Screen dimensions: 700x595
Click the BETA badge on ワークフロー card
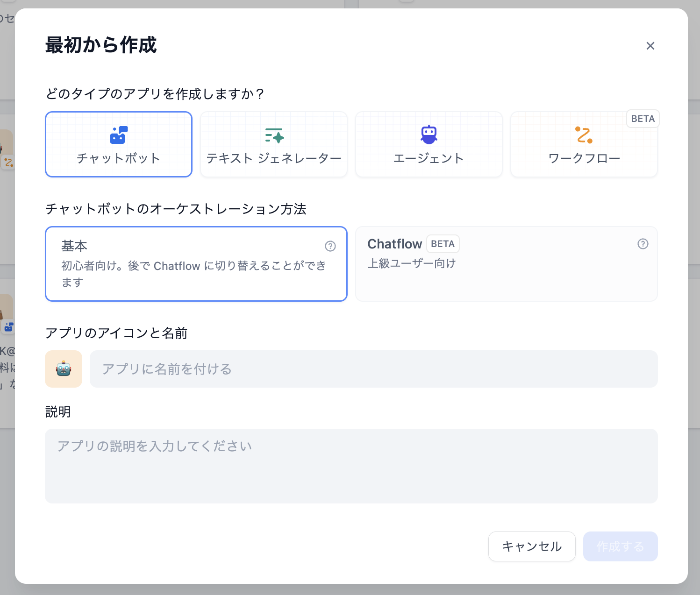click(643, 119)
